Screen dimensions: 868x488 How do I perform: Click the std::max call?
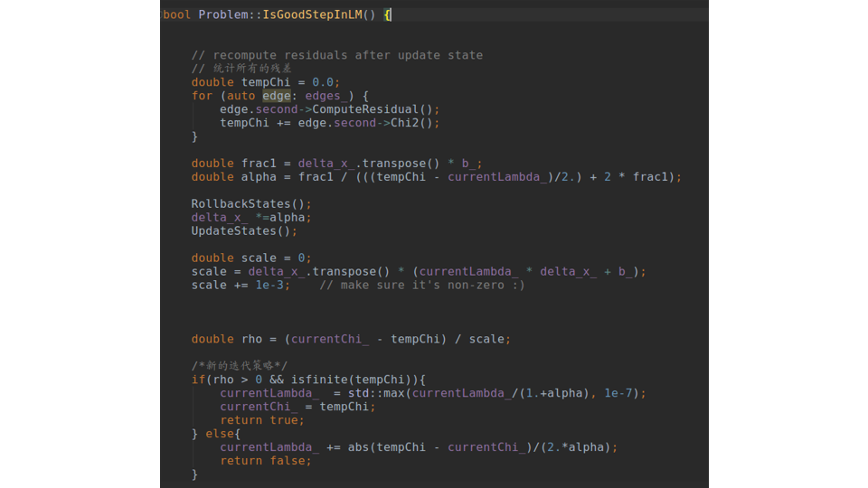[376, 393]
